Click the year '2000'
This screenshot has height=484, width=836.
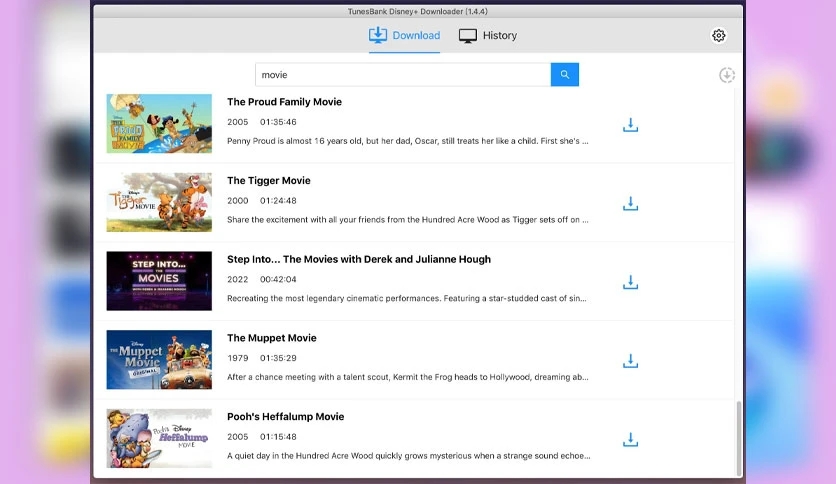click(237, 201)
